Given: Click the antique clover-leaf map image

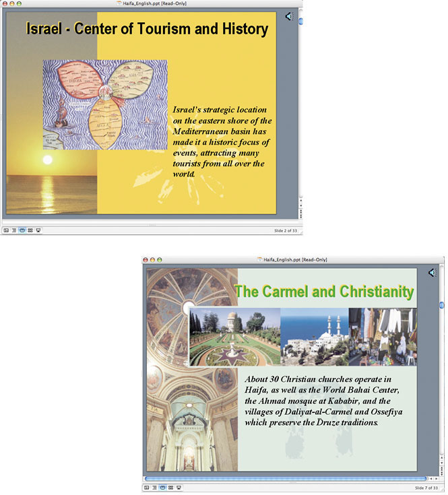Looking at the screenshot, I should tap(104, 104).
